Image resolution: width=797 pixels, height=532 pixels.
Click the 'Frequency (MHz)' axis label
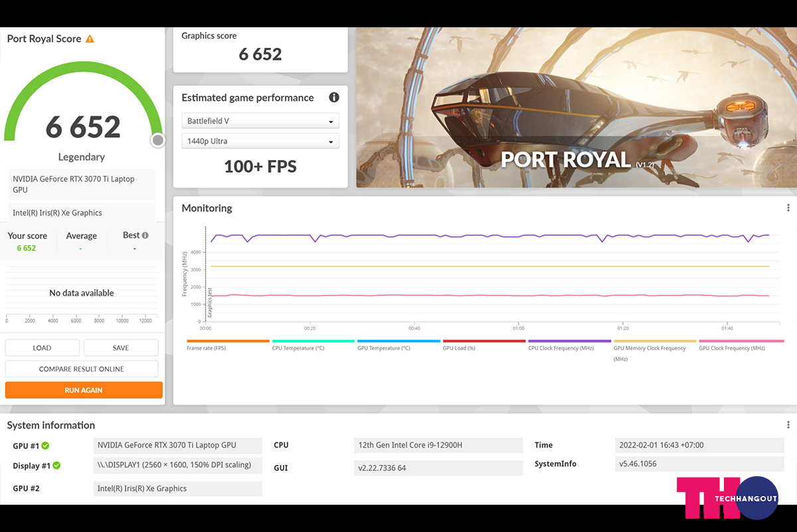185,274
